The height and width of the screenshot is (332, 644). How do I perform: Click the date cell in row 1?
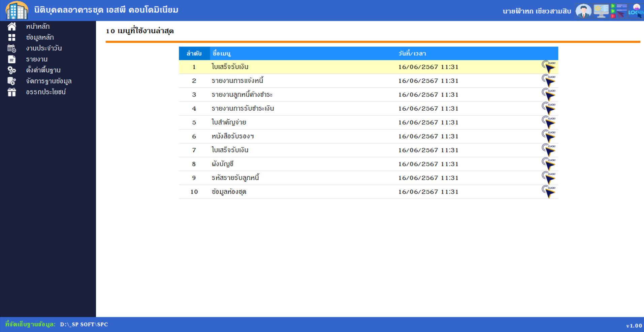tap(428, 67)
